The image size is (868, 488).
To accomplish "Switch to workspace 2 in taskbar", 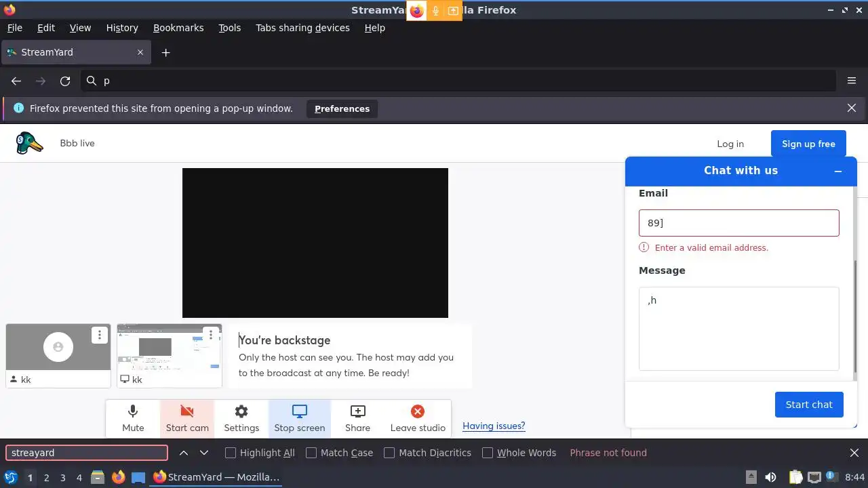I will (x=46, y=477).
